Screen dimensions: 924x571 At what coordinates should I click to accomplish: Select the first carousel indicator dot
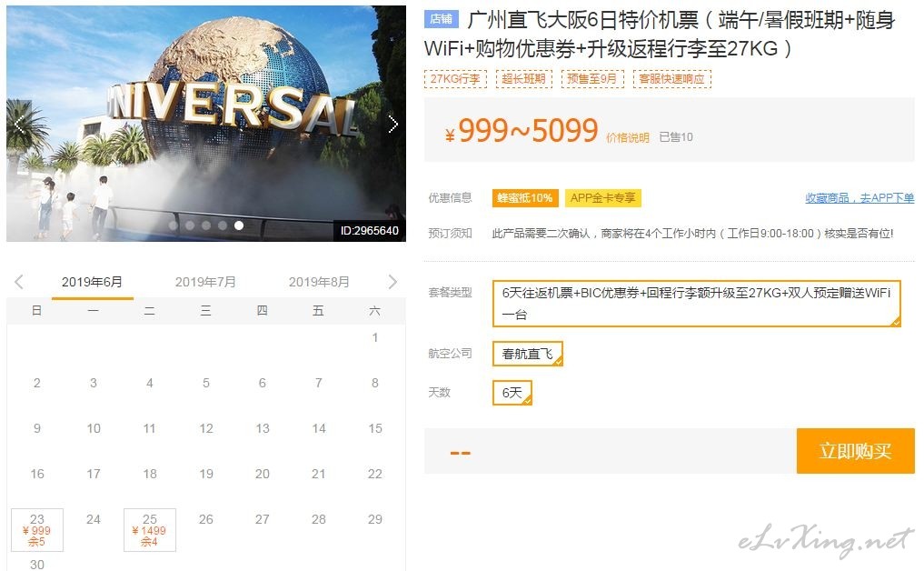click(174, 225)
